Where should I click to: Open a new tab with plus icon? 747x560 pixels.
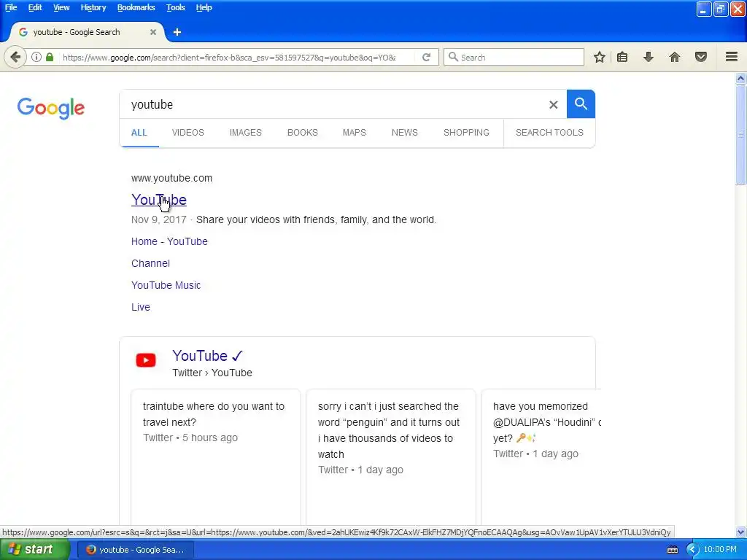pos(177,32)
